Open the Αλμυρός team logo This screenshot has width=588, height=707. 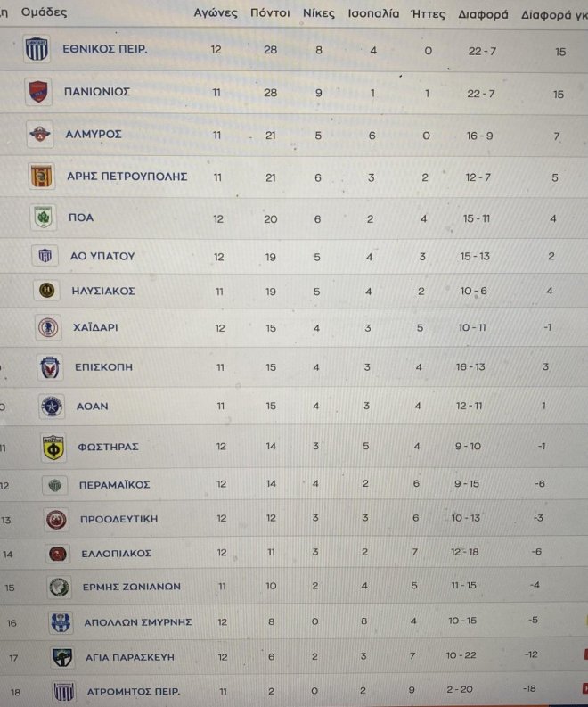(40, 134)
